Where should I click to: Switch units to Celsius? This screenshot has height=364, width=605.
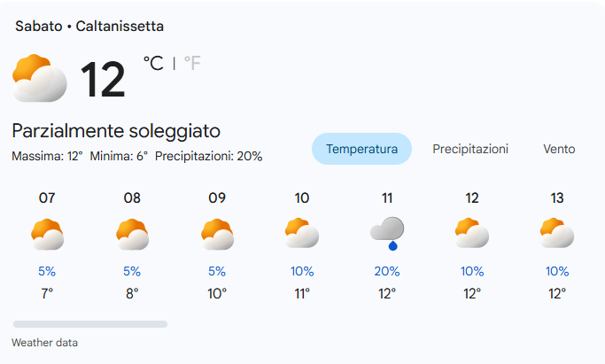tap(153, 63)
